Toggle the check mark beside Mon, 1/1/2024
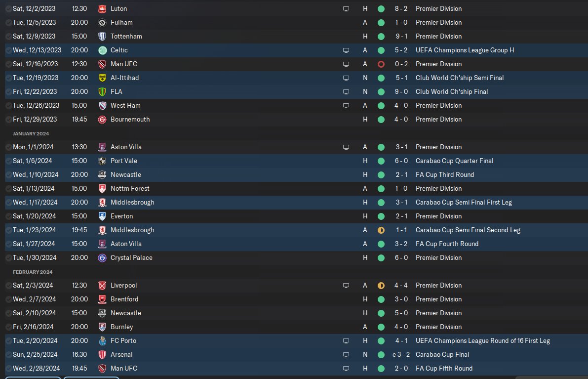This screenshot has height=379, width=588. [x=8, y=147]
